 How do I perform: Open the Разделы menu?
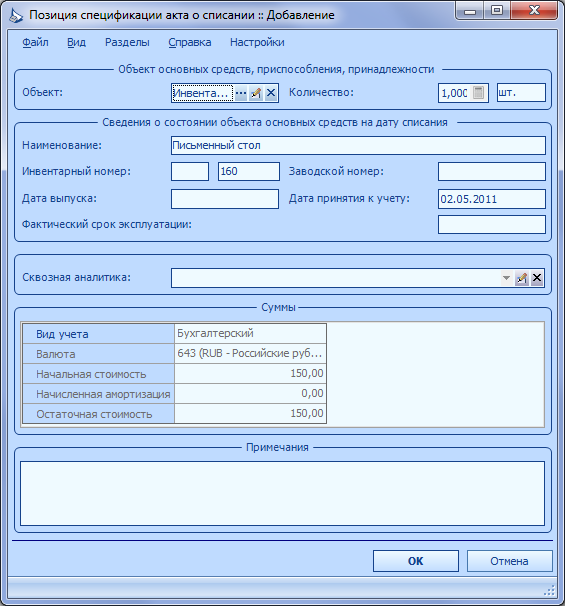pyautogui.click(x=127, y=42)
